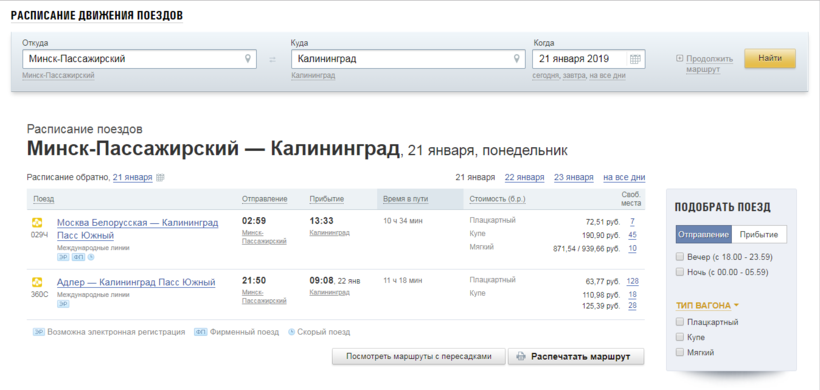This screenshot has width=820, height=390.
Task: Open Москва Белорусская — Калининград train link
Action: pyautogui.click(x=138, y=229)
